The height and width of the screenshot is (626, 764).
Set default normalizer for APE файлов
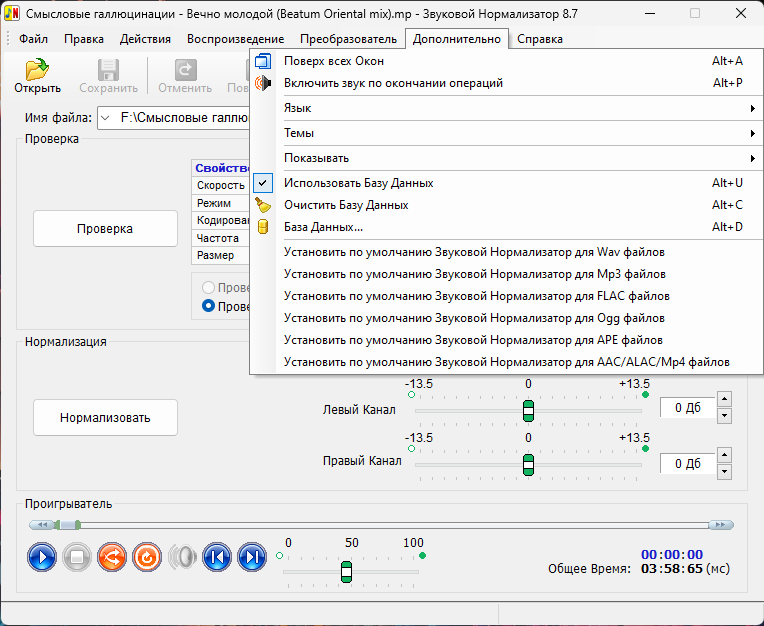pyautogui.click(x=507, y=340)
